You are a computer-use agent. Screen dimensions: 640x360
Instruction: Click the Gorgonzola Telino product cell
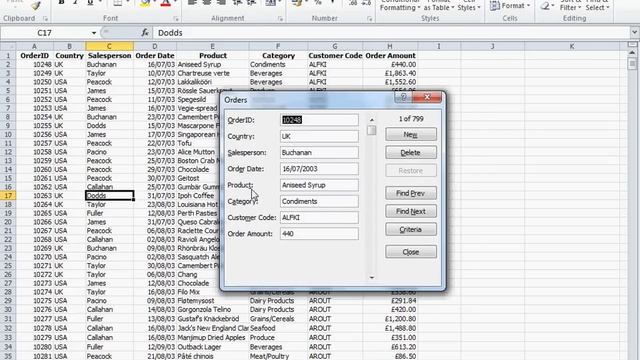(x=213, y=309)
